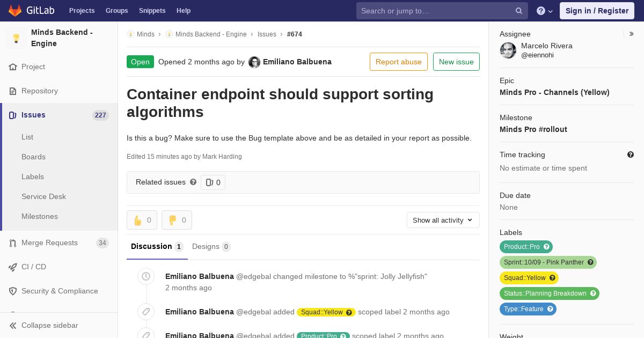Click the green Open status badge
The width and height of the screenshot is (644, 338).
coord(140,62)
